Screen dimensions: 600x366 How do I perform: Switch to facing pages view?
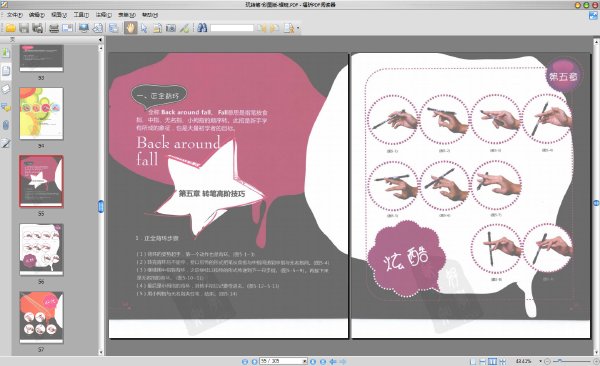(493, 361)
